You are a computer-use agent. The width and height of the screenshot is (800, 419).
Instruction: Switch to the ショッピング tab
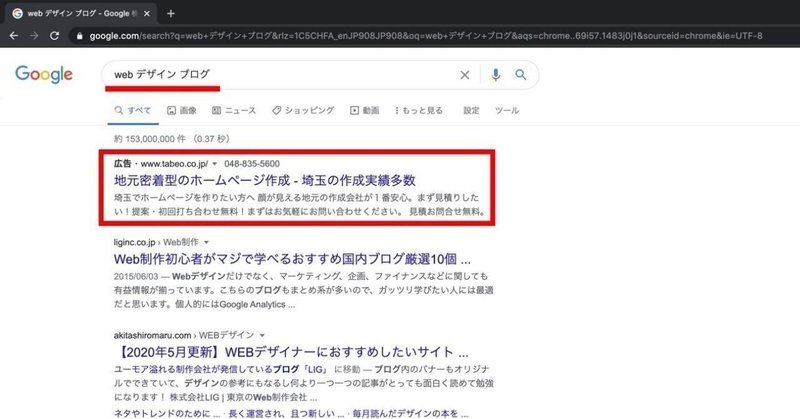303,110
